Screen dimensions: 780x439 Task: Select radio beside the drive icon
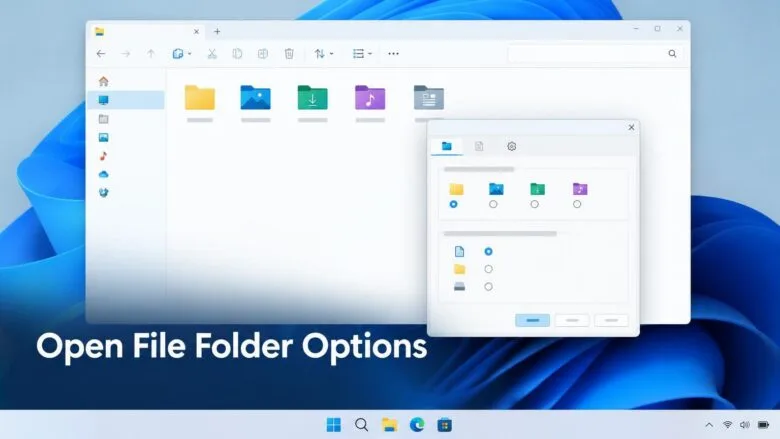click(488, 286)
